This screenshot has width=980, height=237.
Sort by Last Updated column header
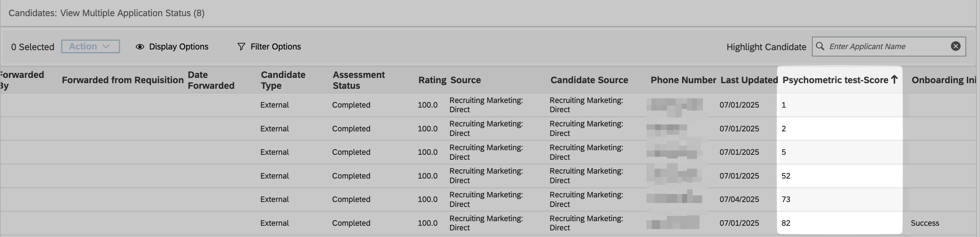(x=749, y=80)
